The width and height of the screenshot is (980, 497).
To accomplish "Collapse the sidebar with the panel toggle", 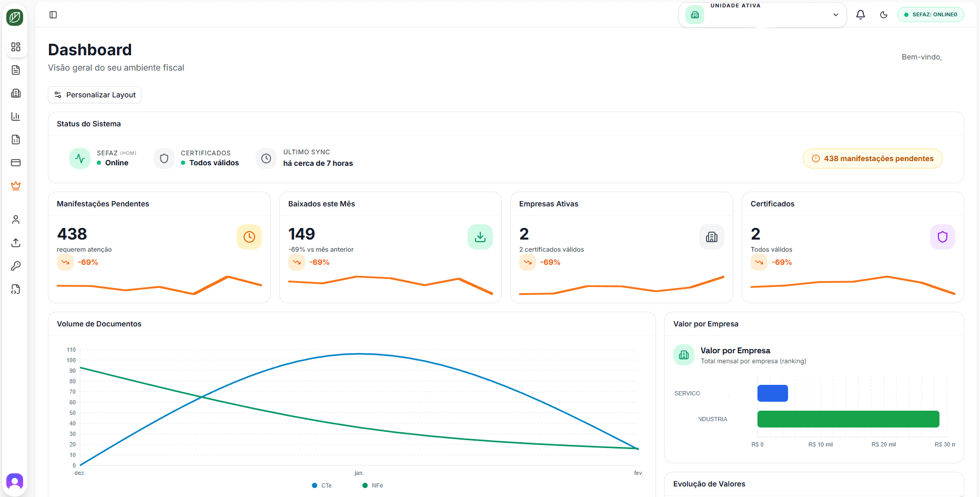I will pos(53,14).
